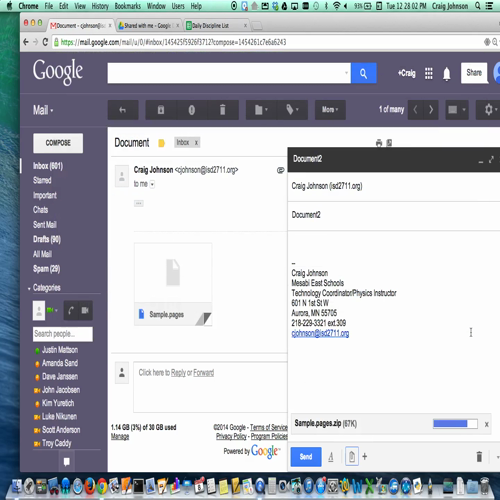This screenshot has width=500, height=500.
Task: Open the 'to me' details dropdown
Action: (152, 184)
